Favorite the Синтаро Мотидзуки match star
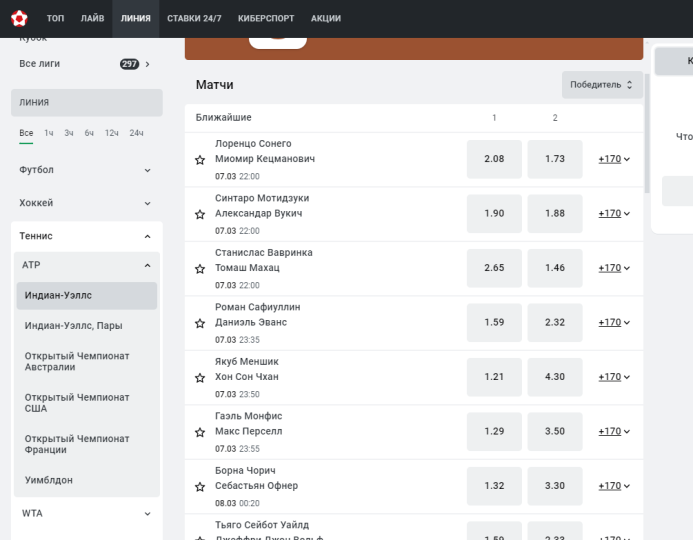Viewport: 693px width, 540px height. point(200,214)
